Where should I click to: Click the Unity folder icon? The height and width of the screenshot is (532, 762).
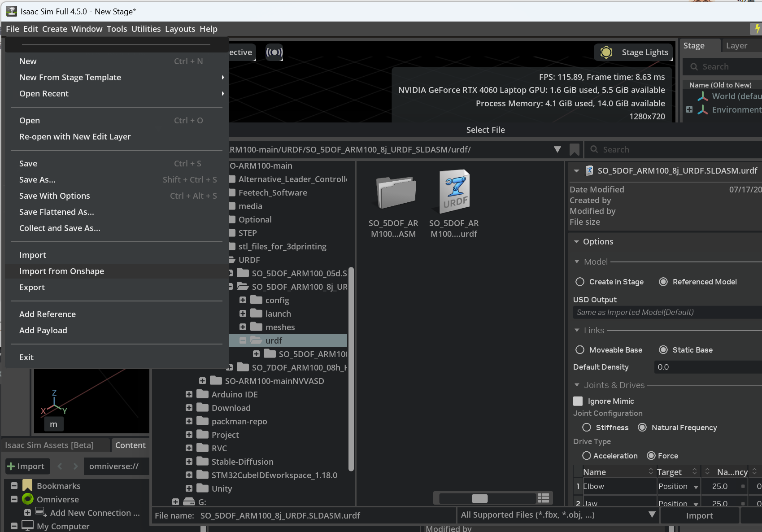point(203,488)
